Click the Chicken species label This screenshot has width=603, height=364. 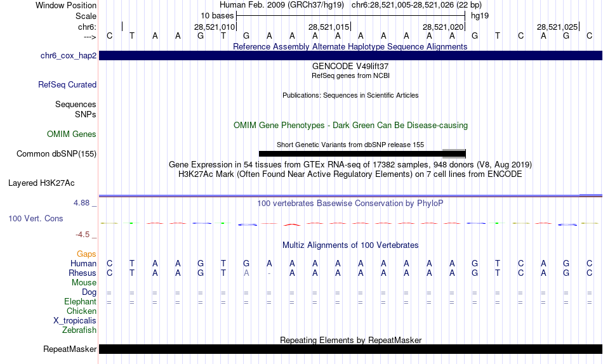81,311
